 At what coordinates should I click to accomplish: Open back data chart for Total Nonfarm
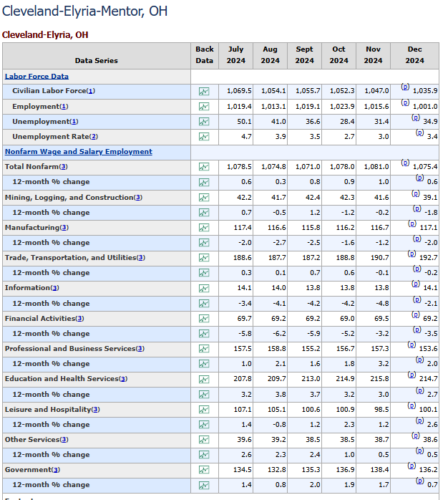[204, 167]
